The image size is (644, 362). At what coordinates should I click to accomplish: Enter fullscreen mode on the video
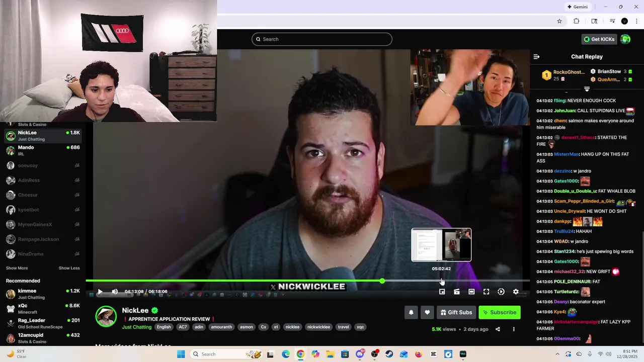coord(486,292)
